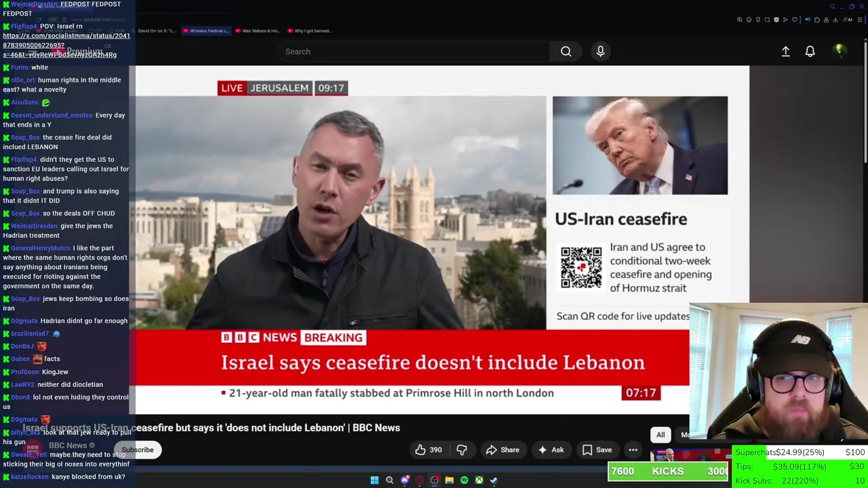Click the video title text below player

(x=211, y=428)
